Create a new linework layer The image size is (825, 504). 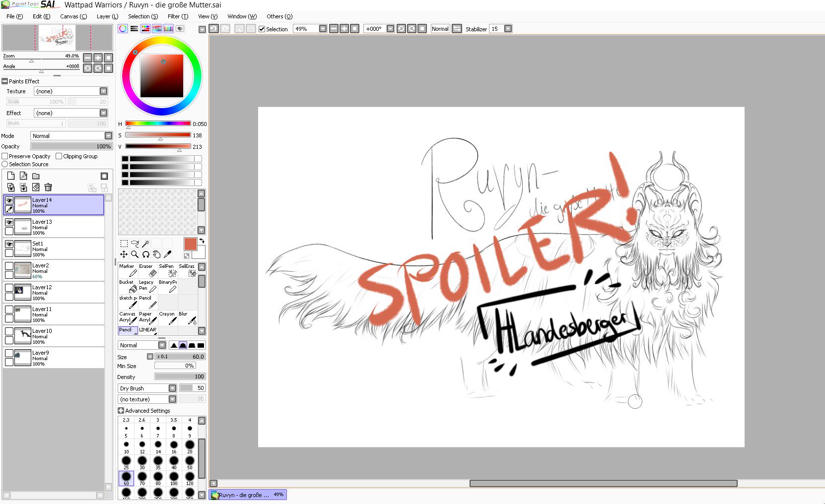(x=23, y=176)
